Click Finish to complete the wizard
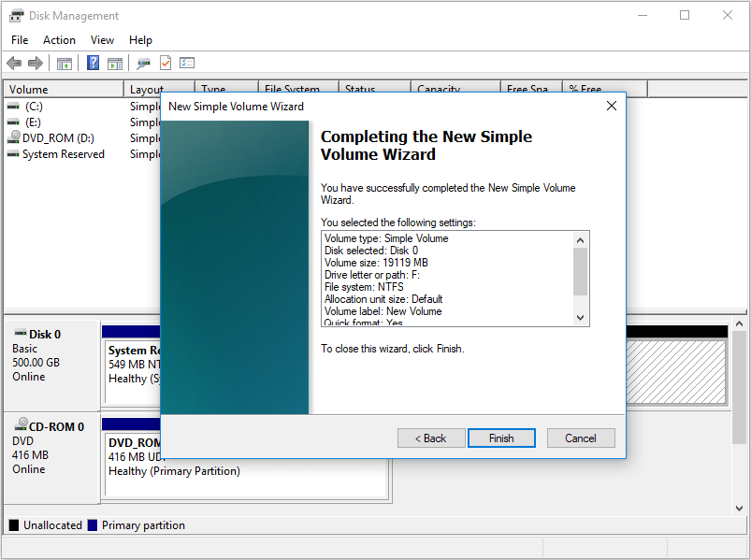Viewport: 751px width, 560px height. click(x=501, y=438)
